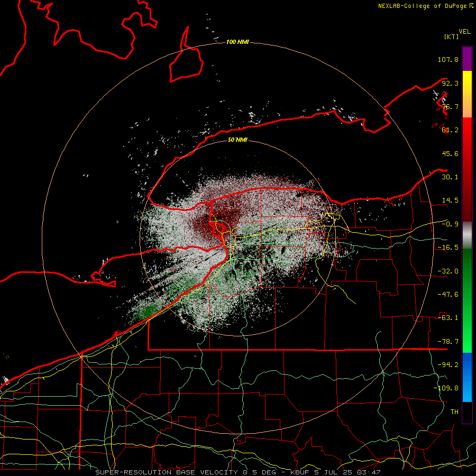Click the 76.7 velocity scale value
The width and height of the screenshot is (476, 476).
[450, 106]
